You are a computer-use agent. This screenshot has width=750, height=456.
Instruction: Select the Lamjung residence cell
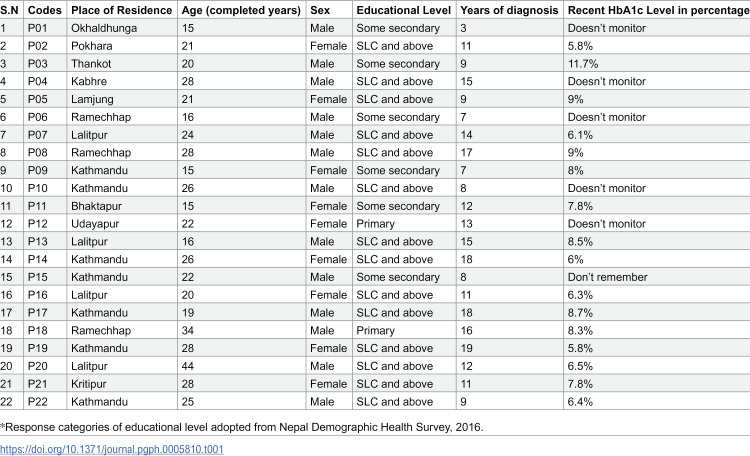(x=92, y=100)
